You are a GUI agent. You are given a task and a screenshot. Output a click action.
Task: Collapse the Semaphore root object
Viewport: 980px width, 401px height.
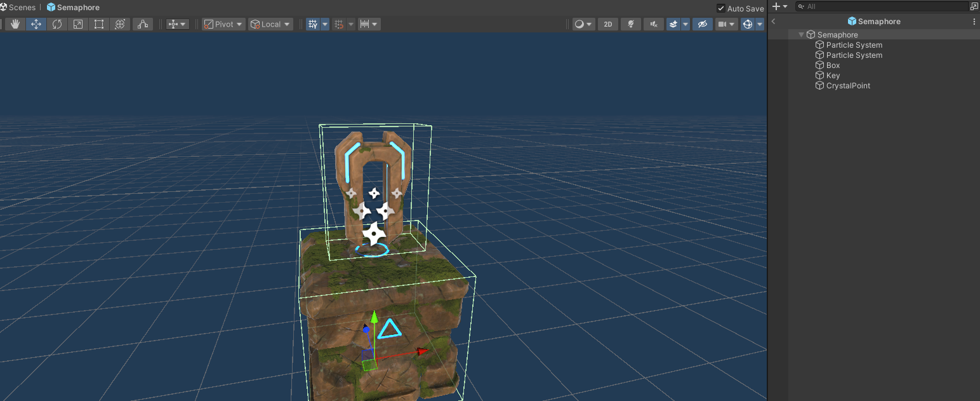[x=802, y=35]
